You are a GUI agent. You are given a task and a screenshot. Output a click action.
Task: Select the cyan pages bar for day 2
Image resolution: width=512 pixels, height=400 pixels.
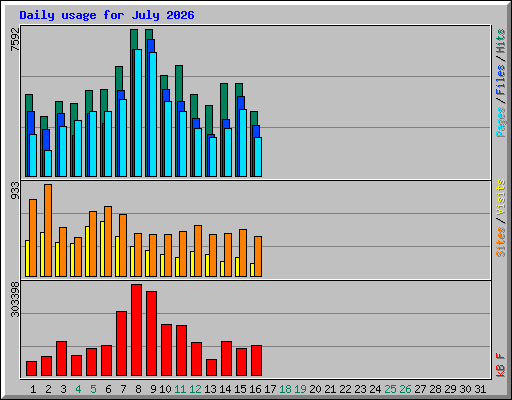pyautogui.click(x=48, y=163)
